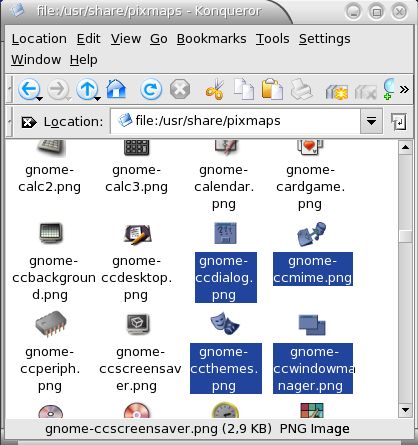Click the Go button beside the location field

[x=399, y=121]
